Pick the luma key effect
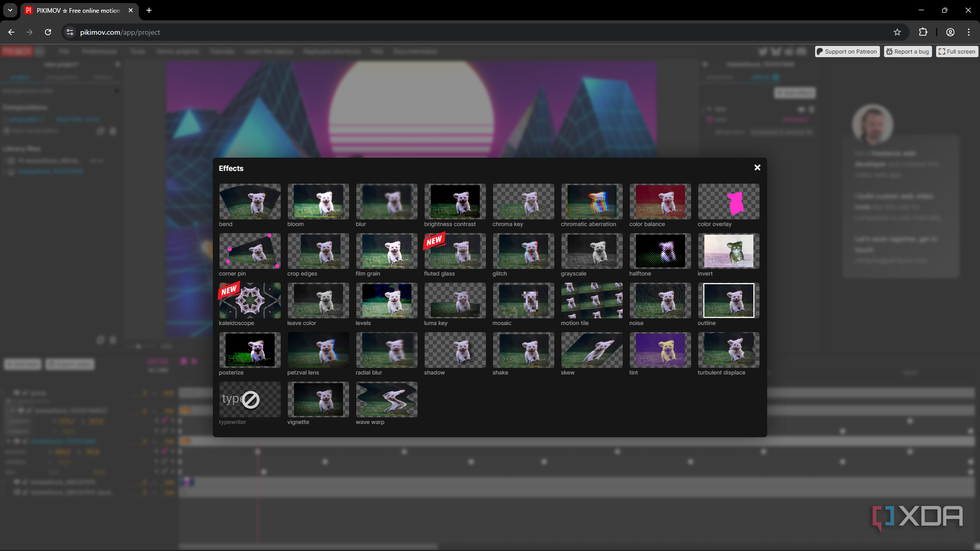This screenshot has width=980, height=551. 455,300
